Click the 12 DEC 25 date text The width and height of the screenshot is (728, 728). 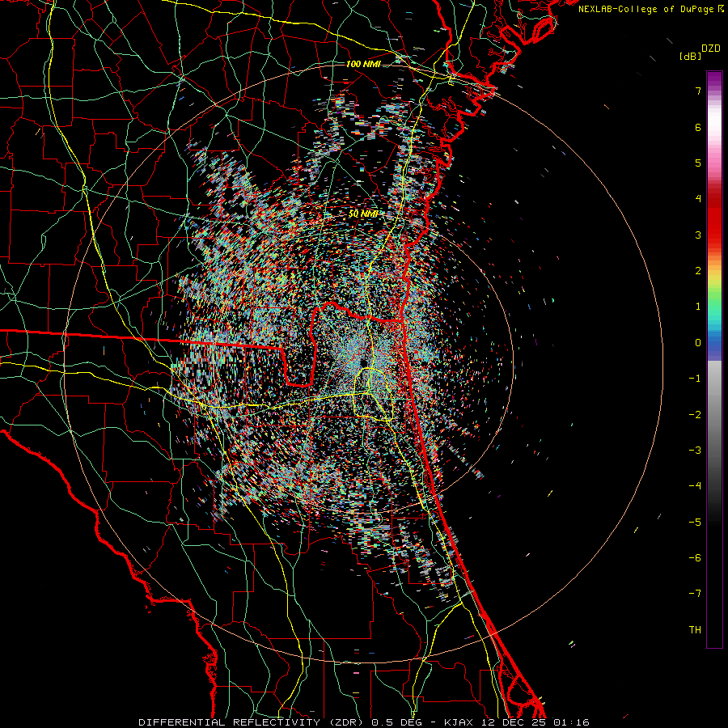coord(514,722)
